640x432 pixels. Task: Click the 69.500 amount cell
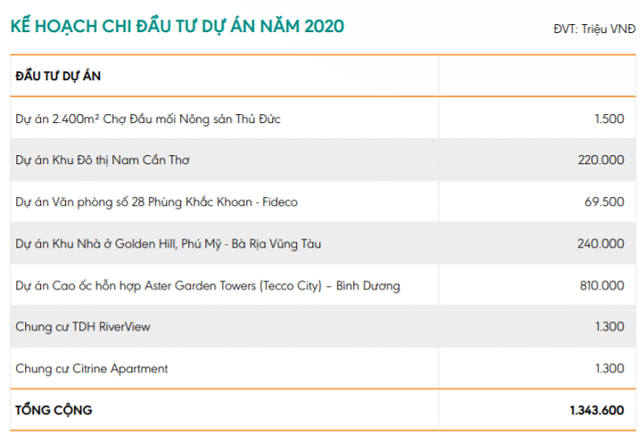(x=605, y=202)
